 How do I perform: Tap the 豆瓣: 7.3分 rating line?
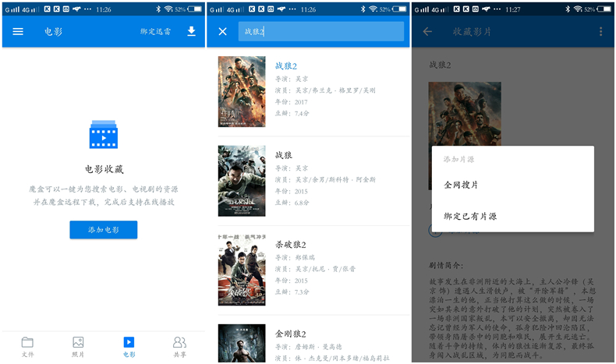(292, 292)
